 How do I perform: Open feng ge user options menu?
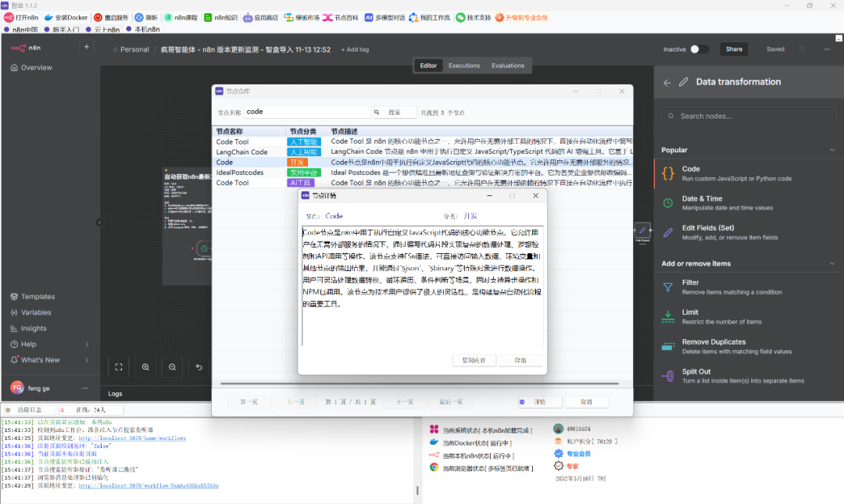84,388
